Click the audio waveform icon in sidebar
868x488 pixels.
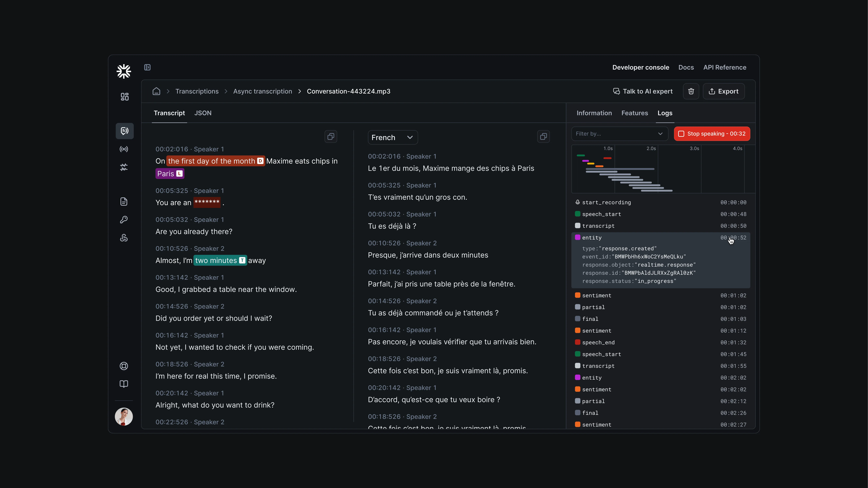pos(124,167)
